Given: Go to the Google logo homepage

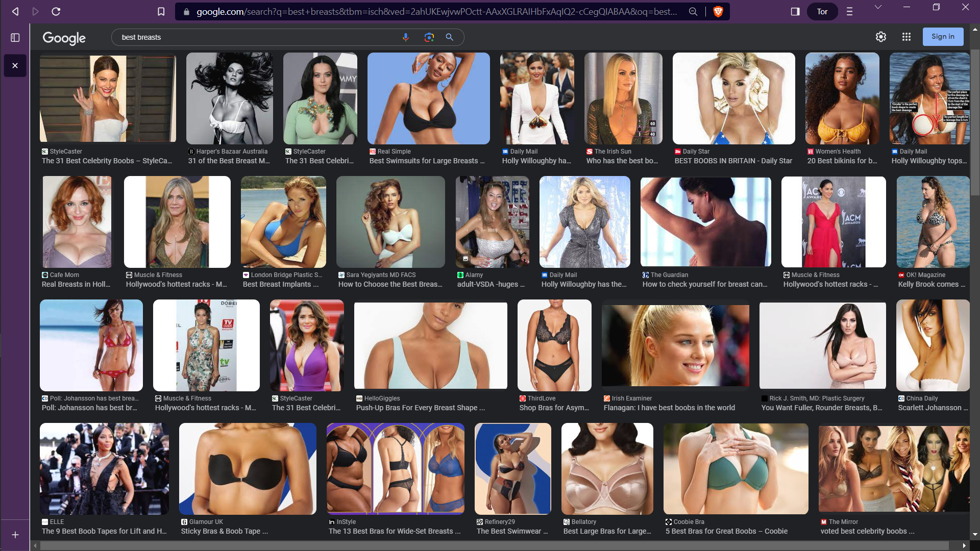Looking at the screenshot, I should pyautogui.click(x=64, y=38).
